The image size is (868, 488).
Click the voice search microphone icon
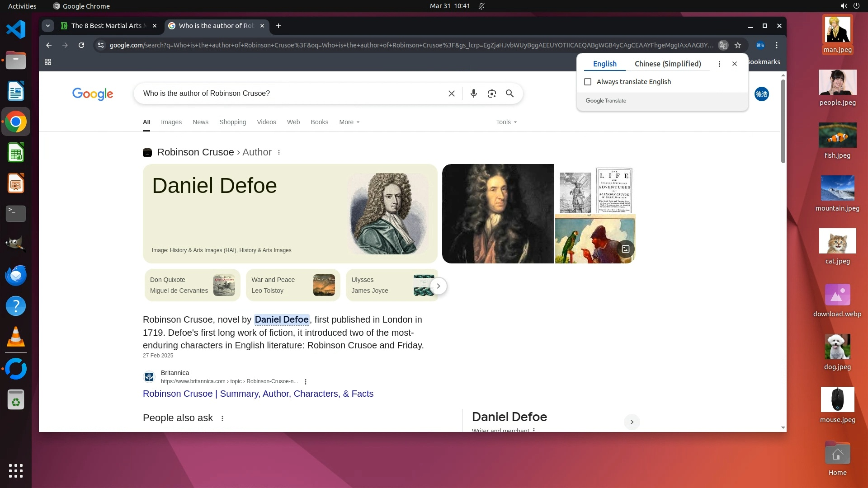pos(473,94)
